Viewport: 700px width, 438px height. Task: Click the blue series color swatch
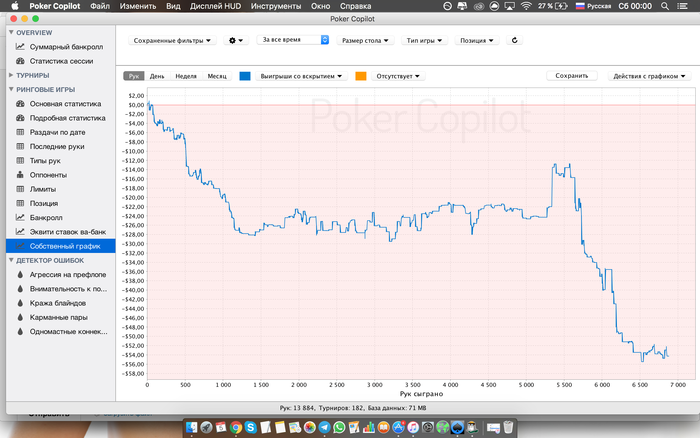246,76
